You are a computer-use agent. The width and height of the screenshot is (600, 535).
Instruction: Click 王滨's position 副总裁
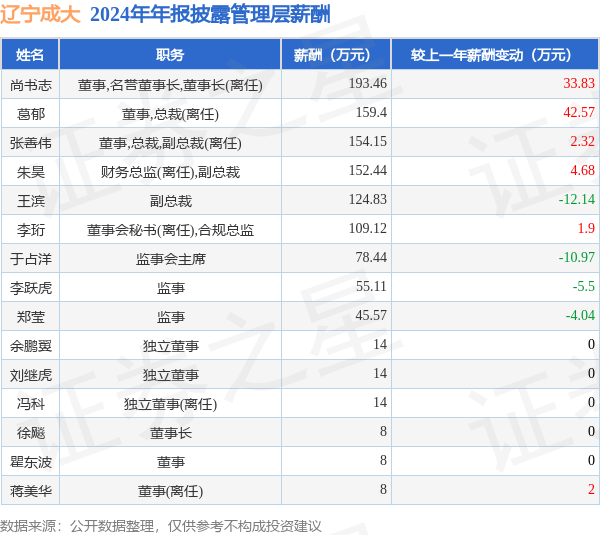click(x=170, y=201)
